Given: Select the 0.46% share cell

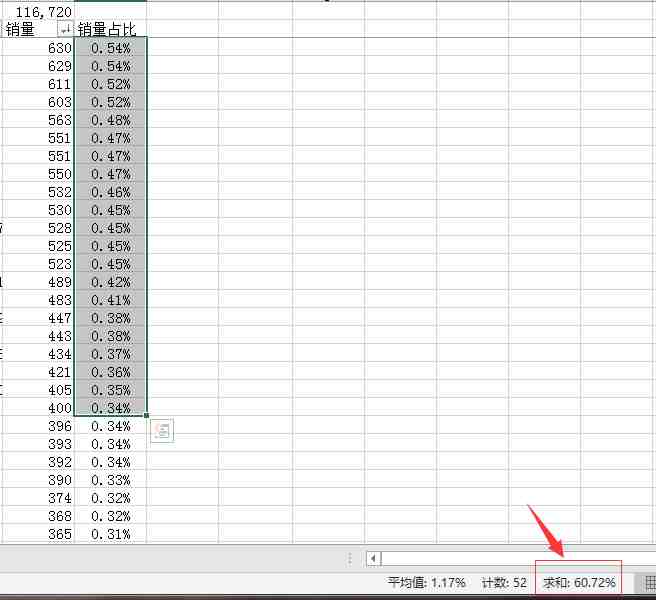Looking at the screenshot, I should 110,192.
